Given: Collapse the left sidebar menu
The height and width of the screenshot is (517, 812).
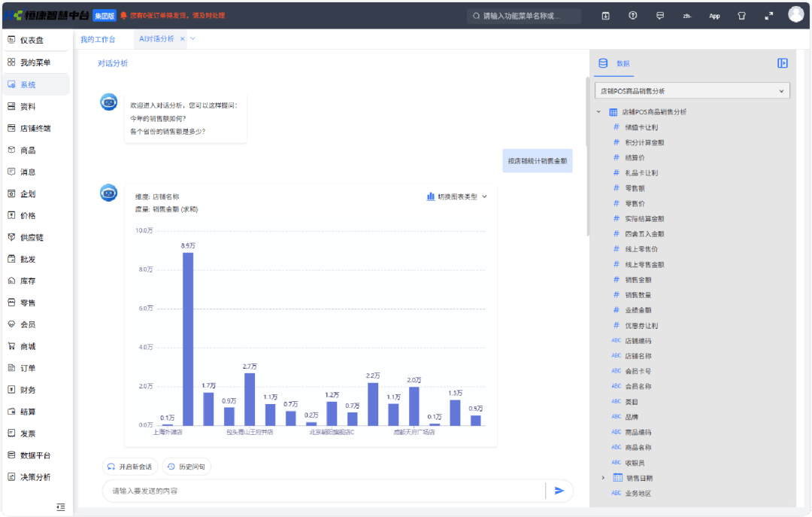Looking at the screenshot, I should (x=61, y=507).
